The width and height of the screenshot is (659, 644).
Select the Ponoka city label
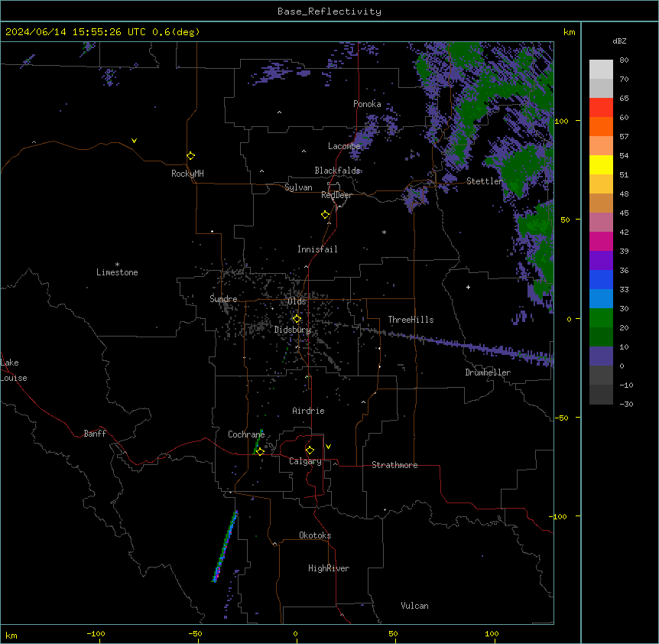(367, 104)
